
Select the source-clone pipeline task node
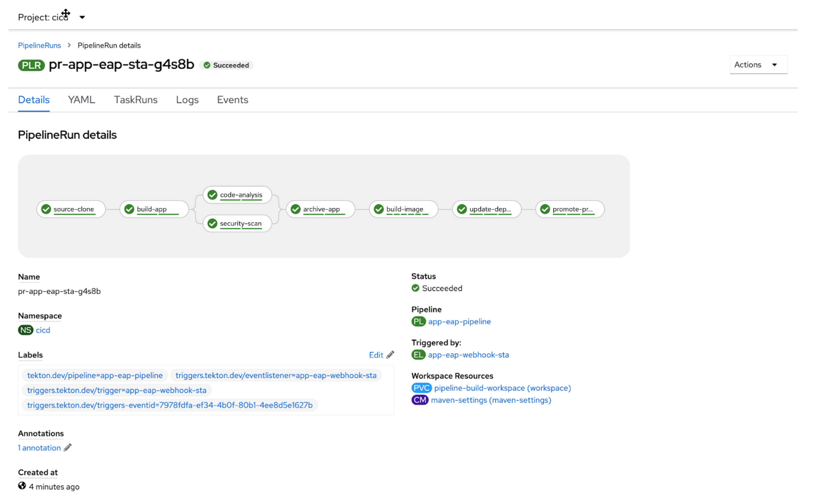click(70, 209)
